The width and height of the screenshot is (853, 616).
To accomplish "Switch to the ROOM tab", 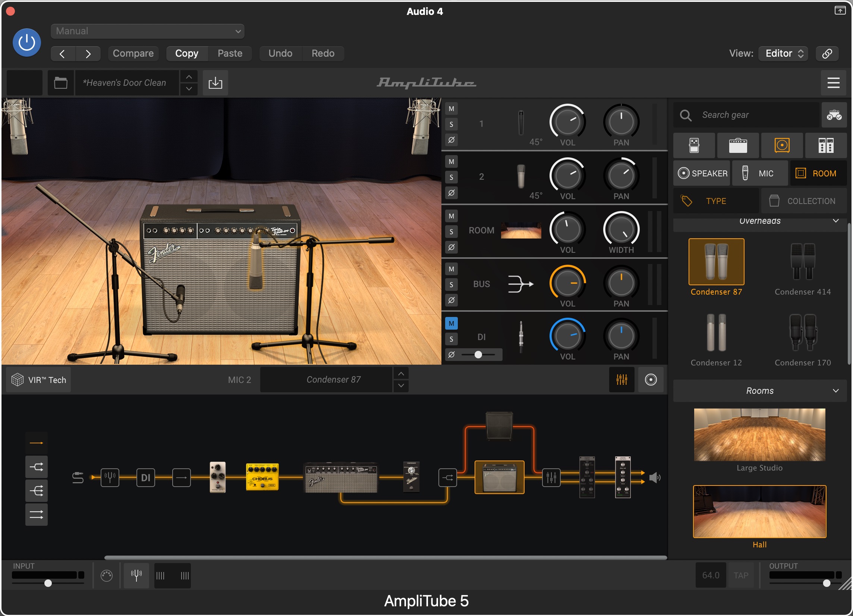I will pyautogui.click(x=818, y=173).
